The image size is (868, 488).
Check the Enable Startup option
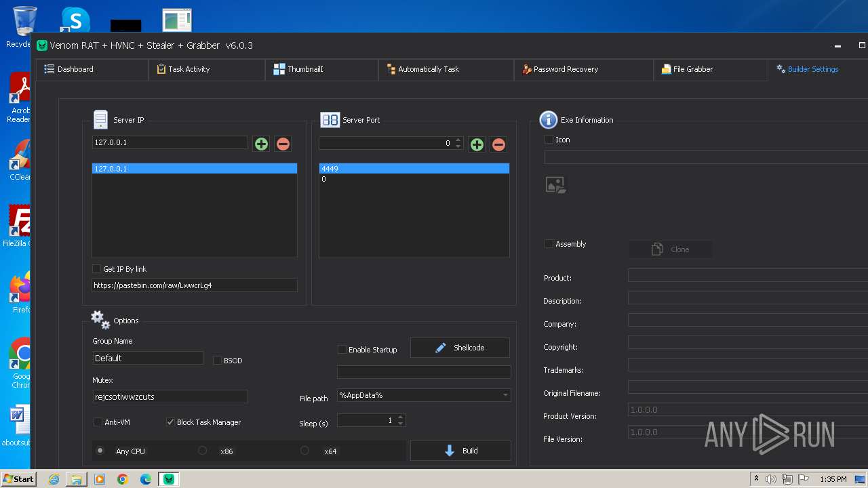pyautogui.click(x=342, y=350)
